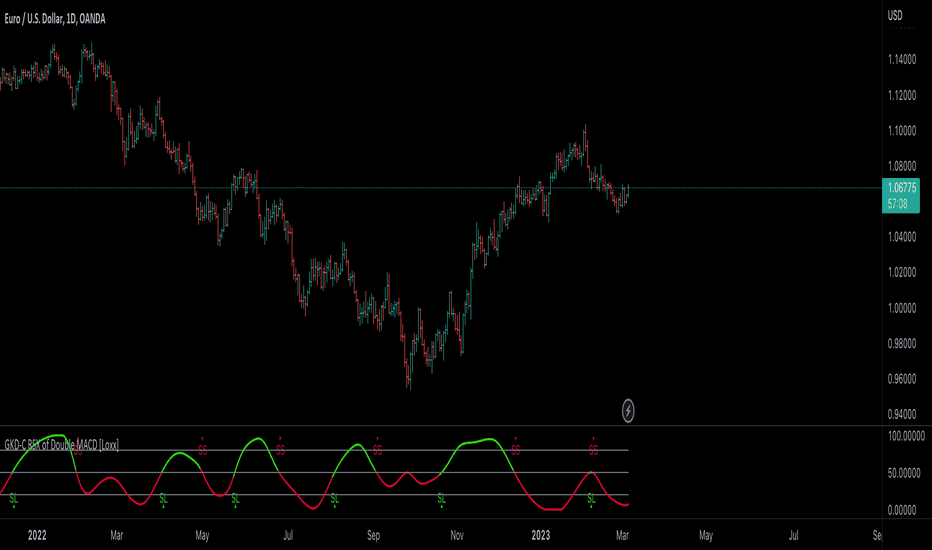932x550 pixels.
Task: Click the Sep label on time axis
Action: [x=373, y=535]
